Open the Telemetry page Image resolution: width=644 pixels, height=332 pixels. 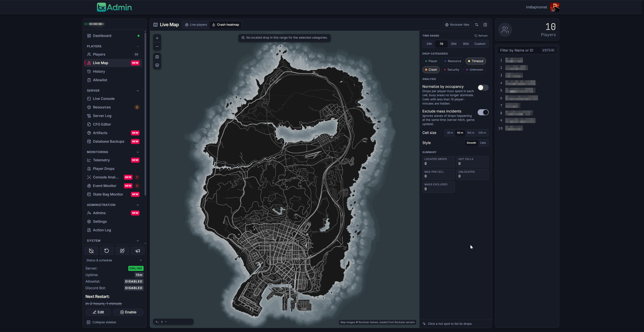click(x=113, y=160)
